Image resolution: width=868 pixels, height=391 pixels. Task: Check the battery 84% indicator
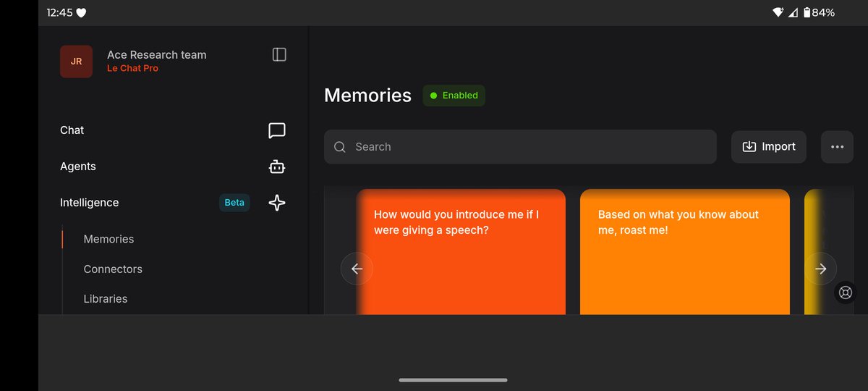coord(818,12)
